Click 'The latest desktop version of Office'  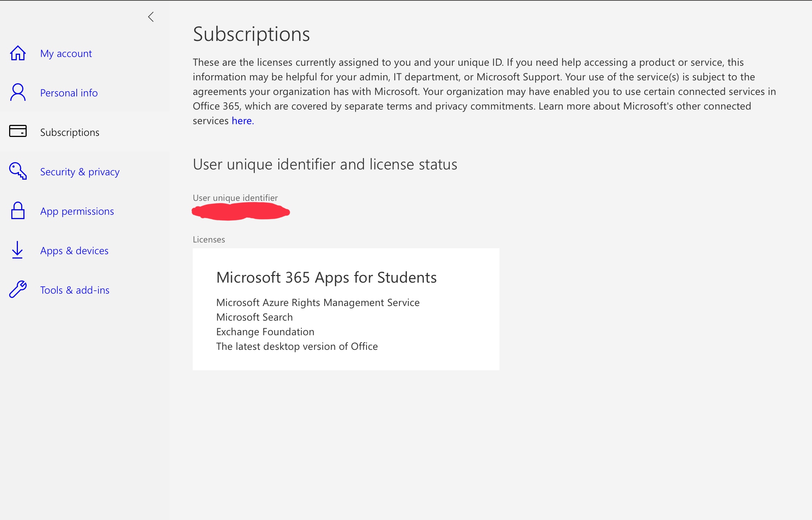(x=297, y=347)
